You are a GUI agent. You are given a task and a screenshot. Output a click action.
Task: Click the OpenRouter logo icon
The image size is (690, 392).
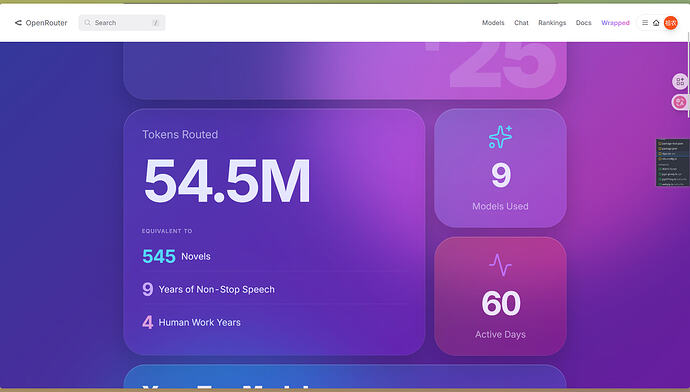(18, 22)
